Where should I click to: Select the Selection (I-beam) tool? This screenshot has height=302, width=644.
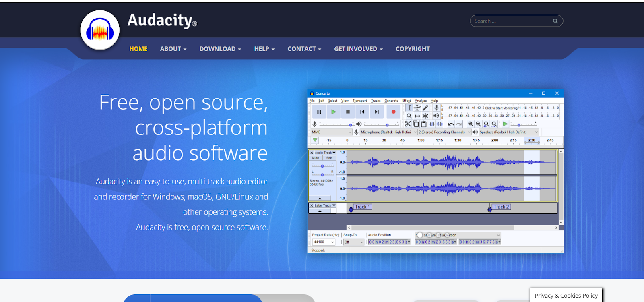pos(409,108)
